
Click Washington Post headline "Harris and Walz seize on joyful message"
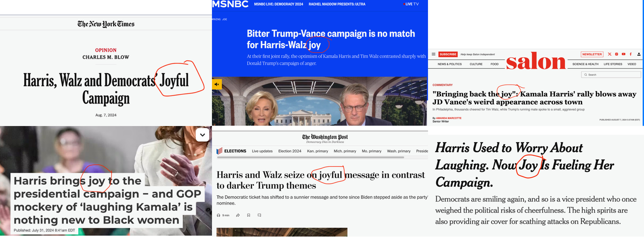point(321,180)
